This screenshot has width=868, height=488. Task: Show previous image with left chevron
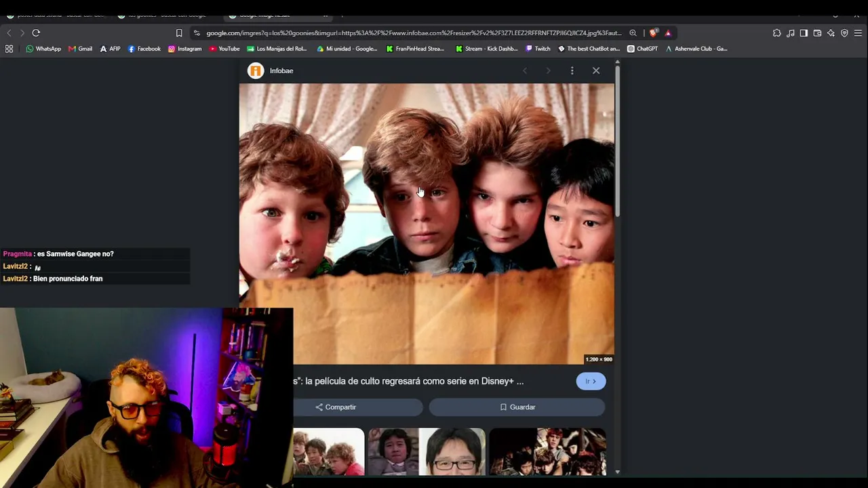tap(525, 70)
